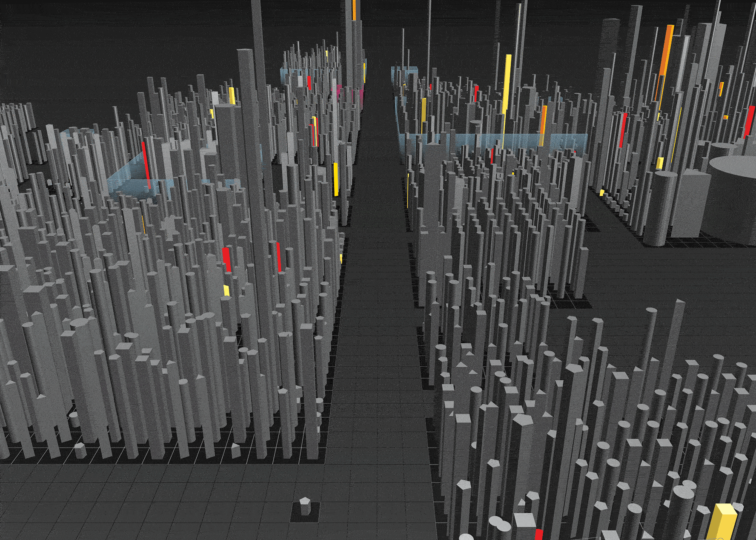Click the small yellow block below the wide red block
The height and width of the screenshot is (540, 756).
pos(226,290)
